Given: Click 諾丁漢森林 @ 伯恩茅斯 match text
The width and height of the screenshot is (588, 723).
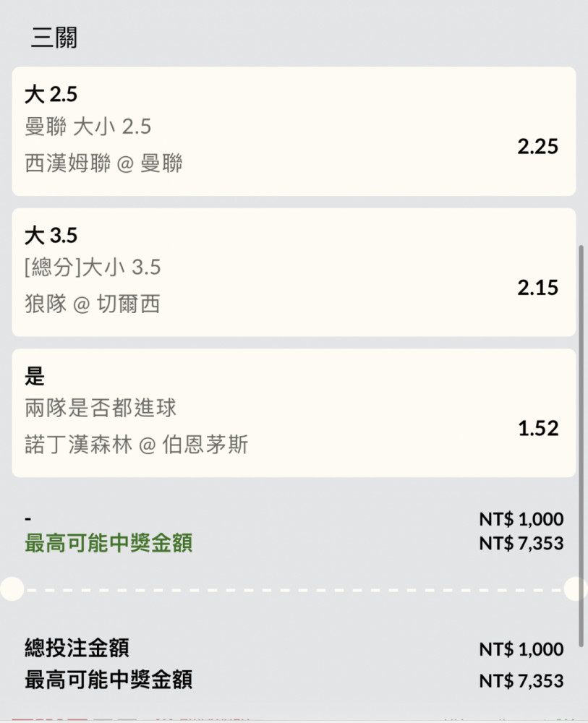Looking at the screenshot, I should click(x=137, y=445).
